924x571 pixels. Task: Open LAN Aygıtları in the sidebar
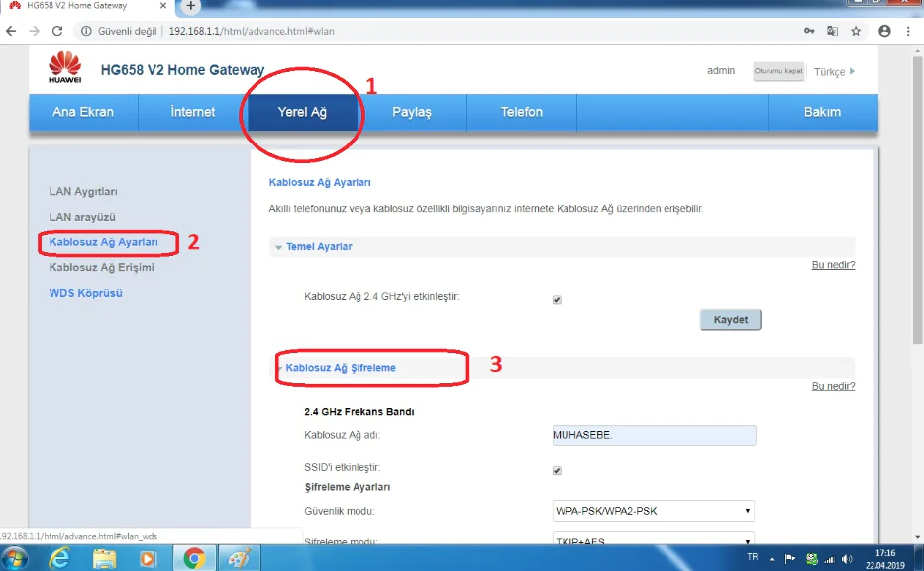[83, 191]
